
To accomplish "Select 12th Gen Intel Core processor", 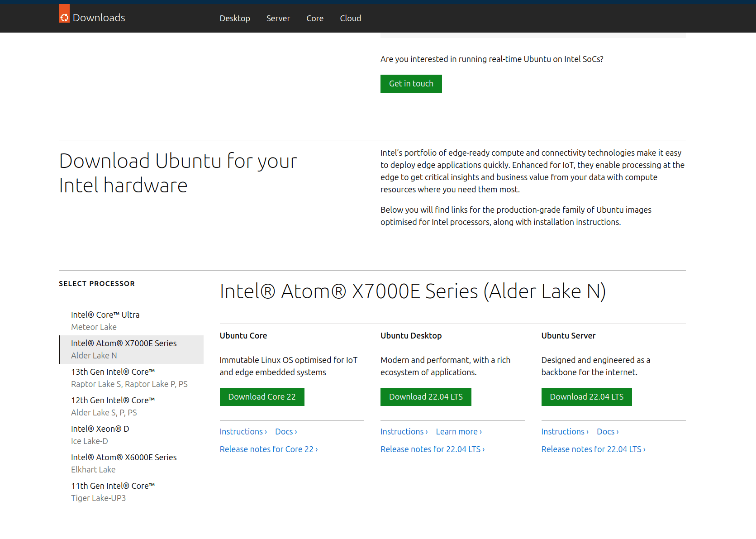I will (x=131, y=406).
